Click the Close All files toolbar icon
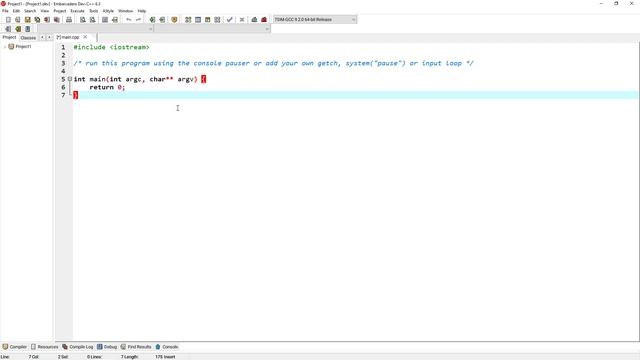Viewport: 640px width, 360px height. [x=57, y=20]
